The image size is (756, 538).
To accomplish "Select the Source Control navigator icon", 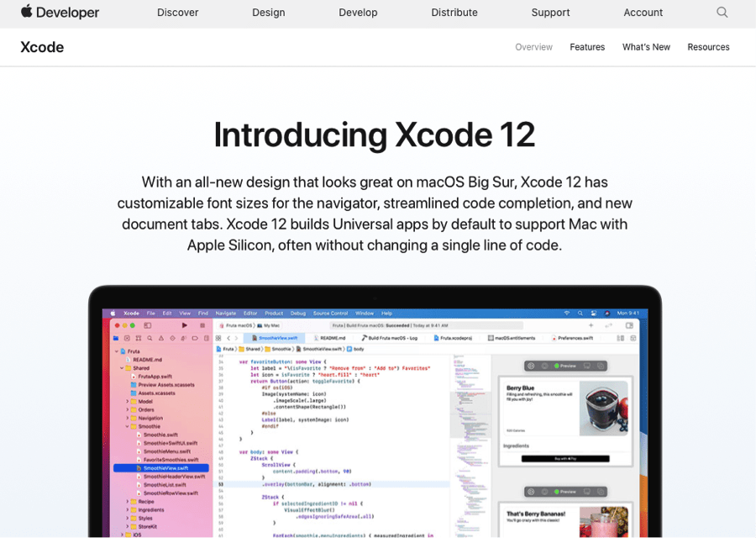I will click(127, 338).
